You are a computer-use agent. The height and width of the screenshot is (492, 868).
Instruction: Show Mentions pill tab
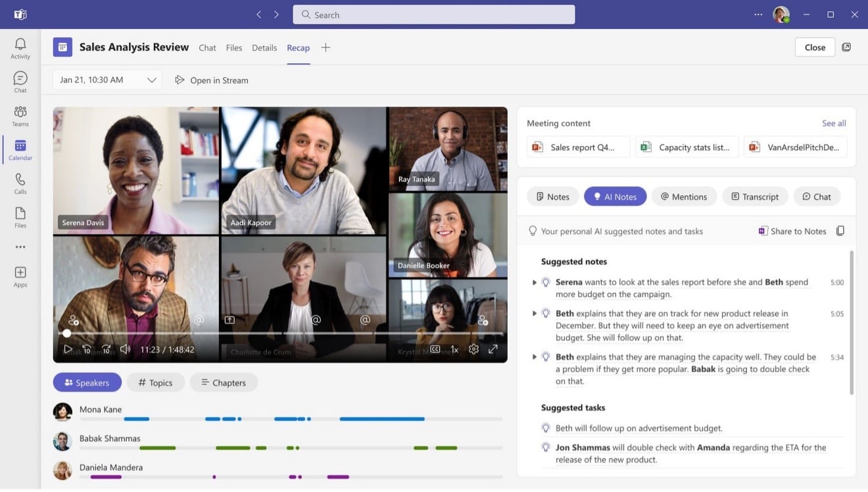pos(684,196)
